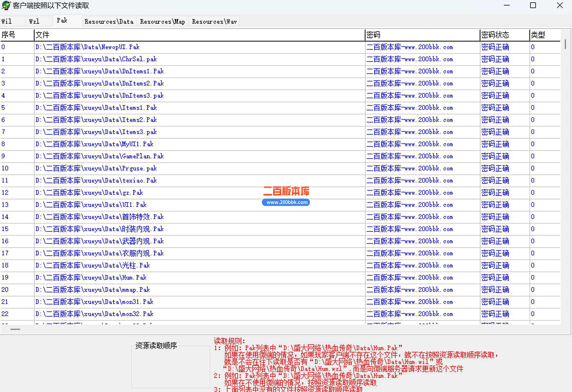Click the 密码状态 column header
The image size is (572, 392).
pyautogui.click(x=505, y=35)
